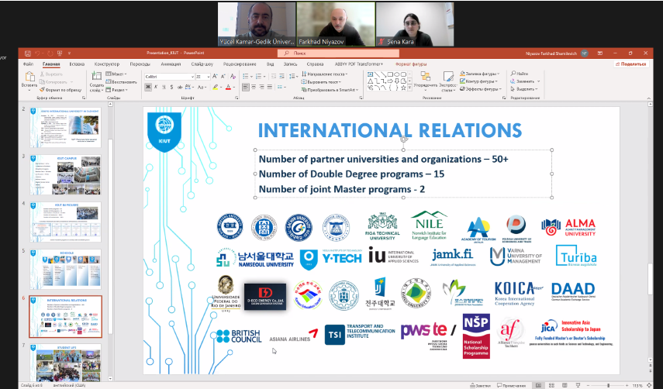
Task: Click the New Slide (Создать слайд) icon
Action: point(96,76)
